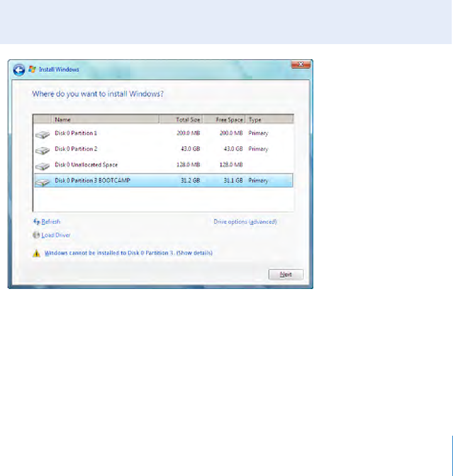The width and height of the screenshot is (453, 476).
Task: Click the yellow warning triangle icon
Action: 36,253
